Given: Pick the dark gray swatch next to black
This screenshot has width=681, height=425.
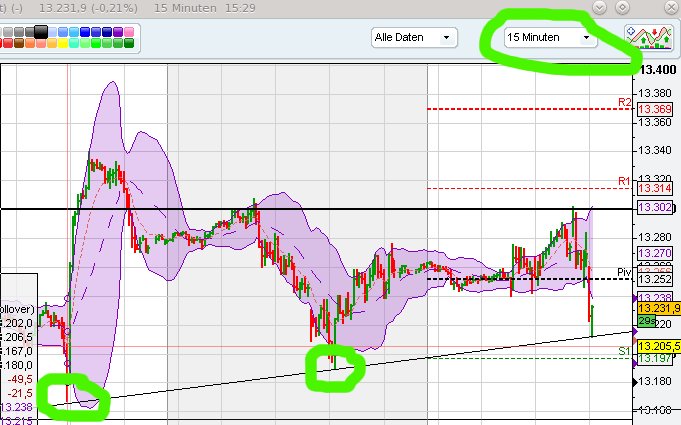Looking at the screenshot, I should (30, 32).
